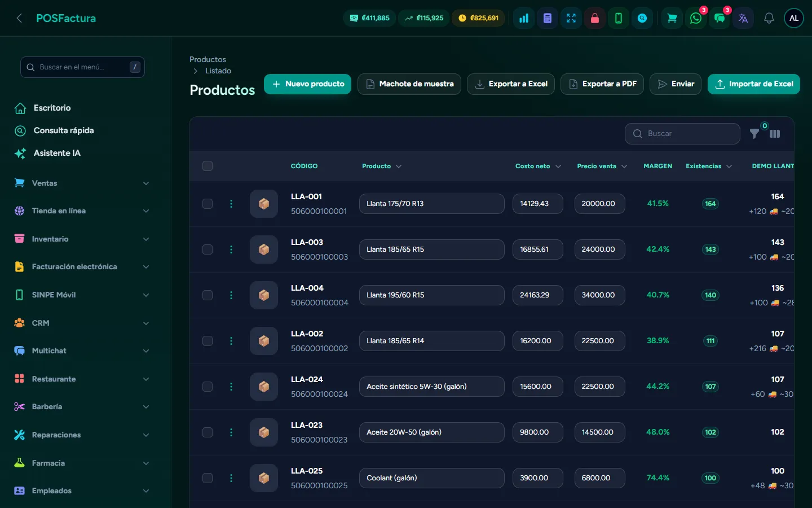
Task: Click Importar de Excel button
Action: coord(754,84)
